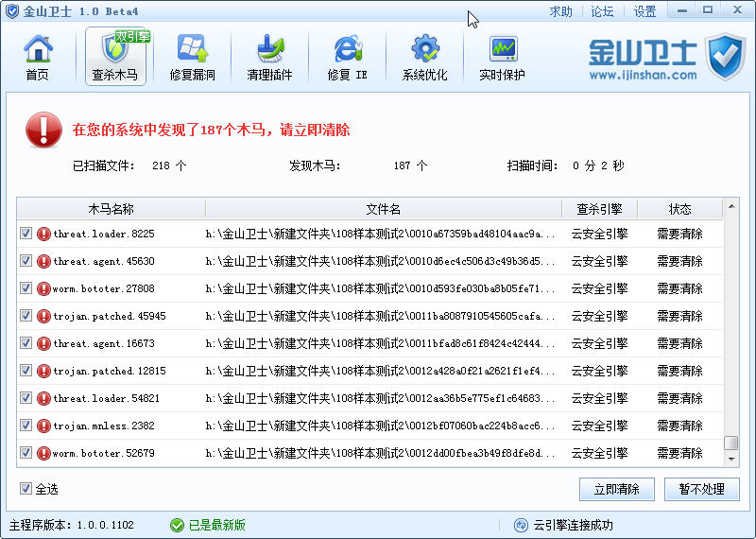Image resolution: width=756 pixels, height=539 pixels.
Task: Click the green 已是最新版 check icon
Action: 177,525
